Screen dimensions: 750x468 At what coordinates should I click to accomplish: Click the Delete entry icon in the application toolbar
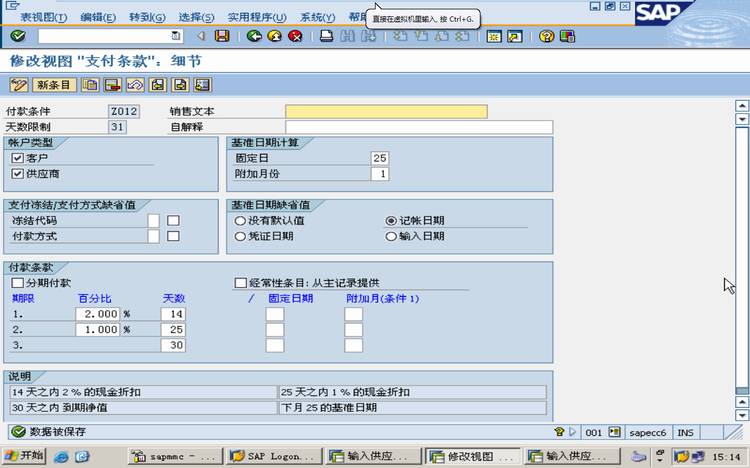pyautogui.click(x=113, y=85)
